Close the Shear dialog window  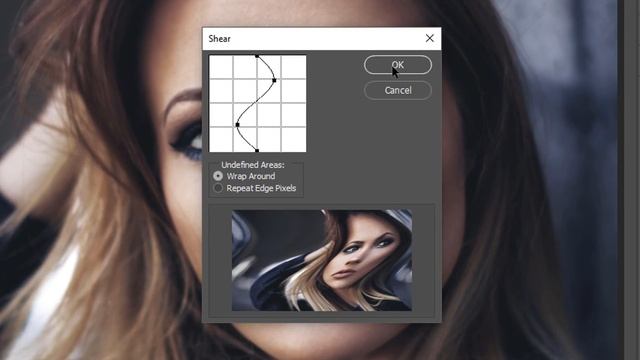pyautogui.click(x=429, y=38)
